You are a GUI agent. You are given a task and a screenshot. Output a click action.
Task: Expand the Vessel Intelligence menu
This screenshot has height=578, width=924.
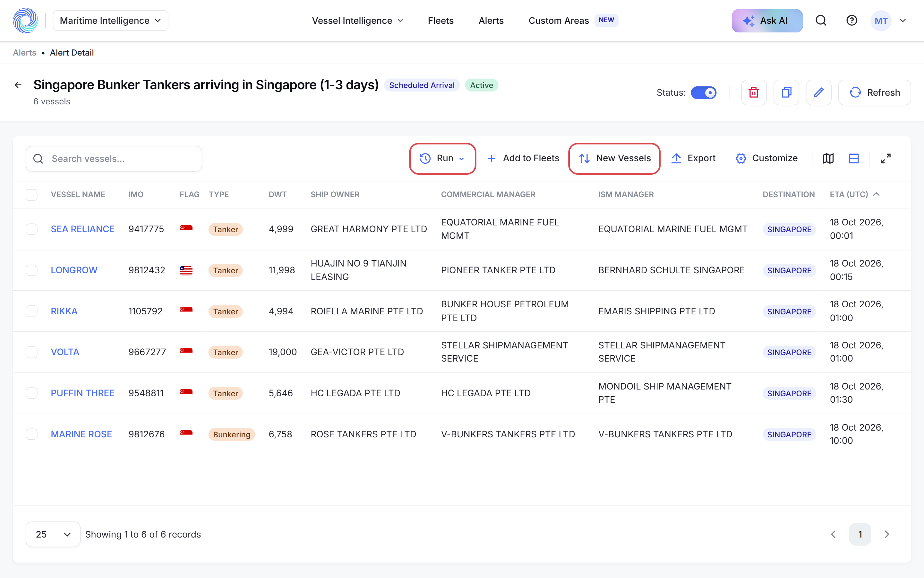click(x=357, y=21)
